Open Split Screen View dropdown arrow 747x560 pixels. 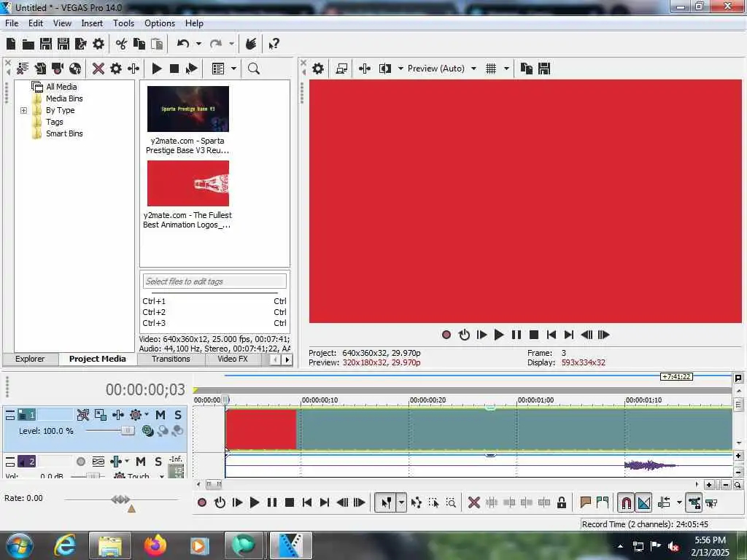[x=400, y=69]
